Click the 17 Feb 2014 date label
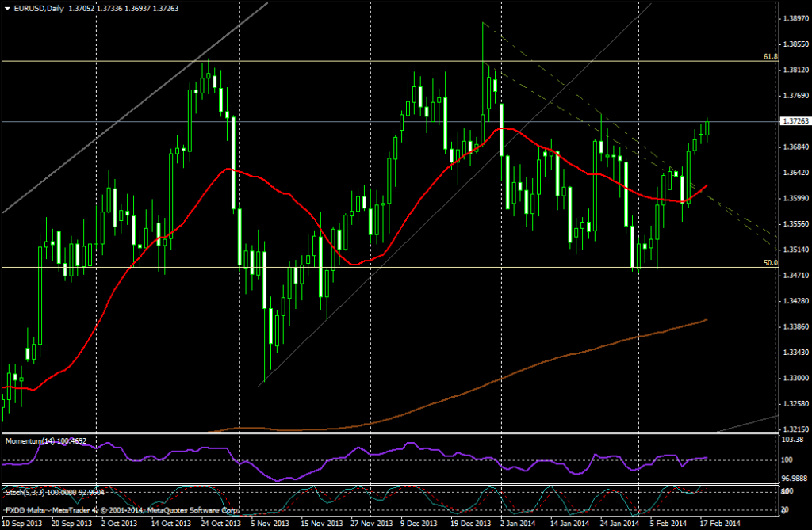 [718, 524]
